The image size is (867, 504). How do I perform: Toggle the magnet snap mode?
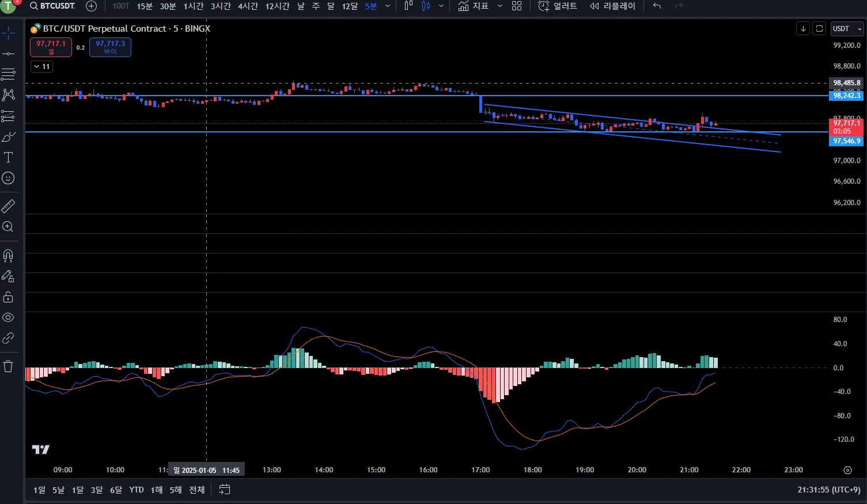pyautogui.click(x=8, y=255)
